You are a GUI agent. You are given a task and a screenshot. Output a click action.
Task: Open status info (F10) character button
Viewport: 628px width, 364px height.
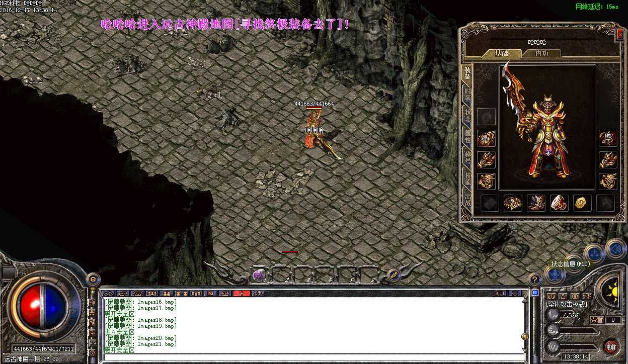554,275
